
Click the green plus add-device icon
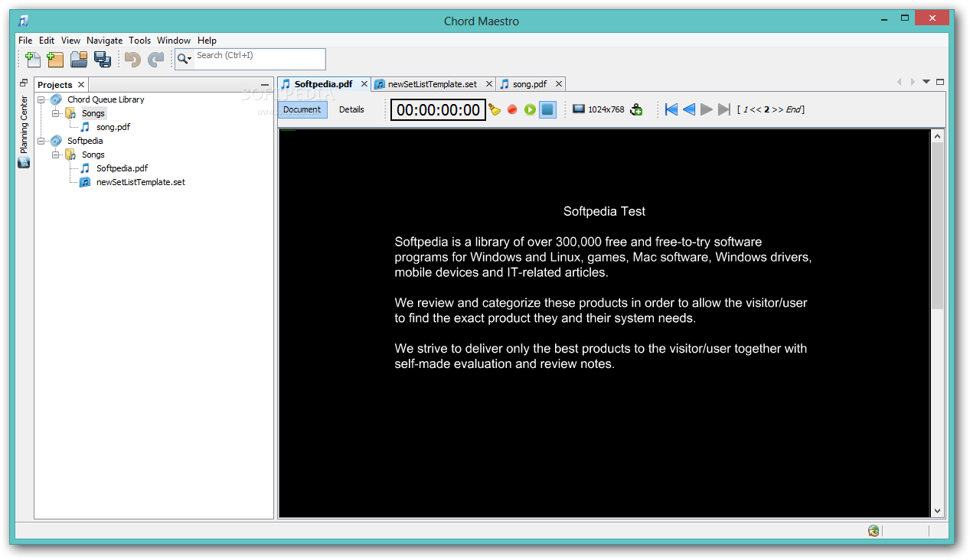[x=636, y=110]
